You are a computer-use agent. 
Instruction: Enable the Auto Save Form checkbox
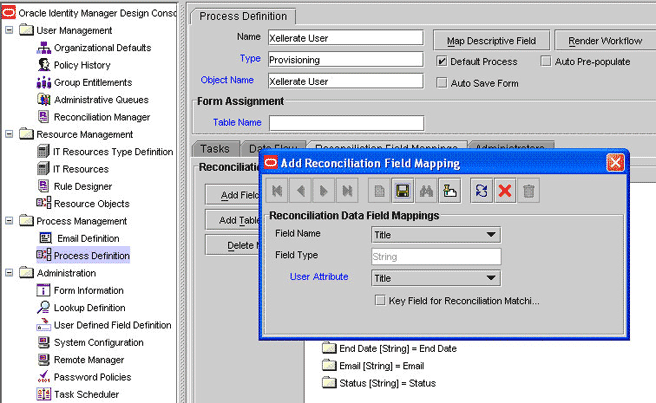[441, 83]
